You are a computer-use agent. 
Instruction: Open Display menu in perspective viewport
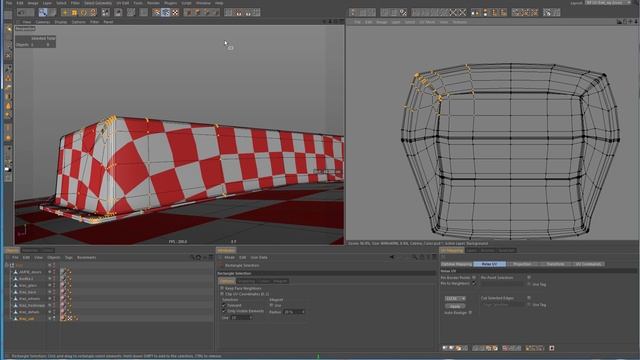[x=61, y=22]
